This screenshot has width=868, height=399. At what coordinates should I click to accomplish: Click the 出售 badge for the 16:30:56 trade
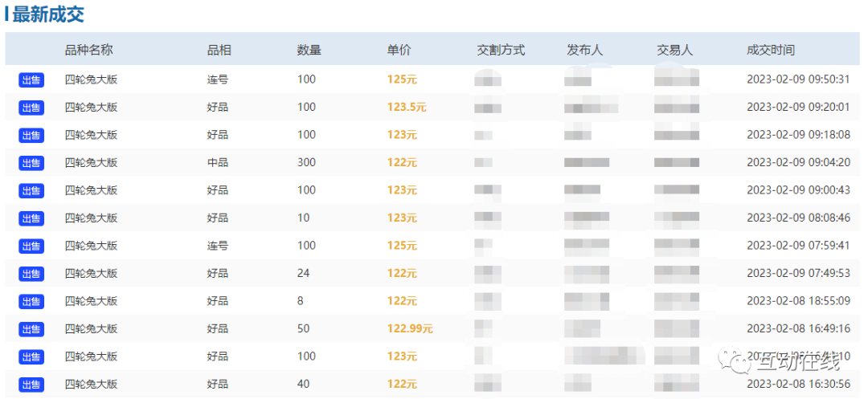(x=31, y=385)
